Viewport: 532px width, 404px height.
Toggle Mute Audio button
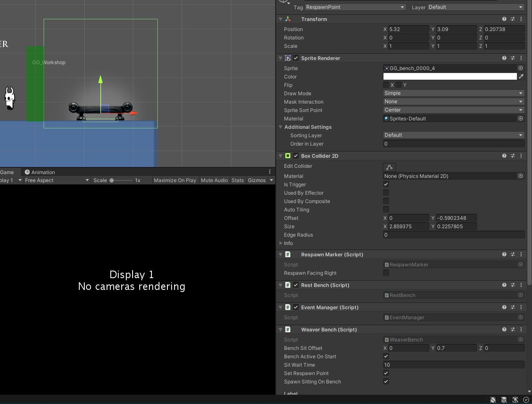click(214, 180)
